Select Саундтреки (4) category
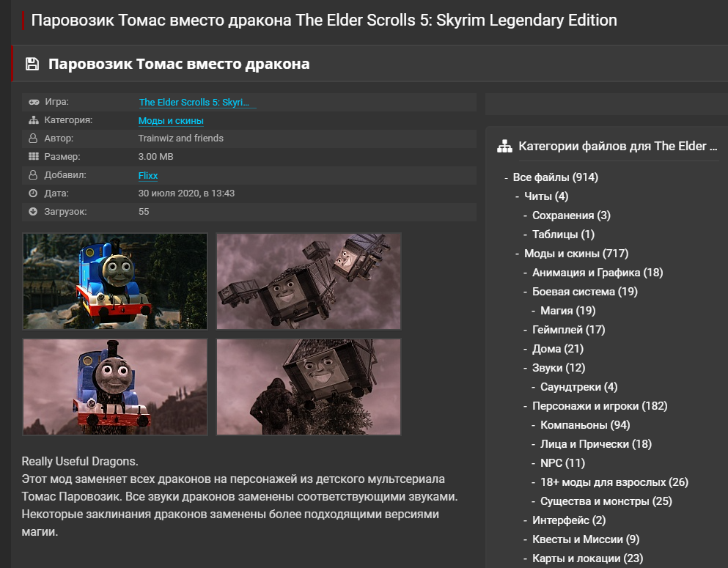This screenshot has width=728, height=568. coord(579,386)
